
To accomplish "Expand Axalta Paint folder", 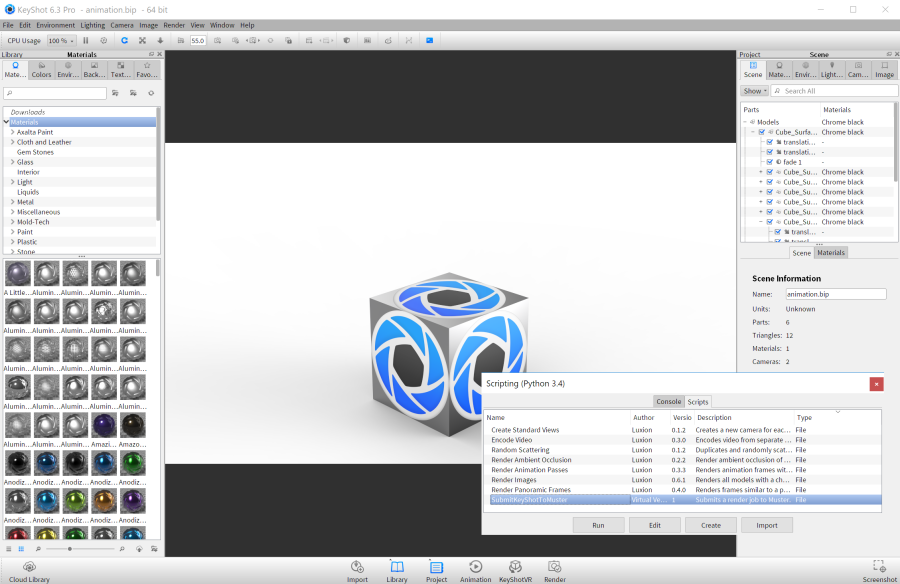I will pyautogui.click(x=13, y=132).
